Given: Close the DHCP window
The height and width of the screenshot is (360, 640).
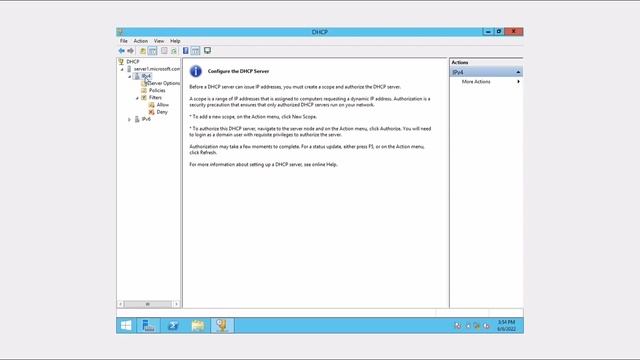Looking at the screenshot, I should click(513, 31).
